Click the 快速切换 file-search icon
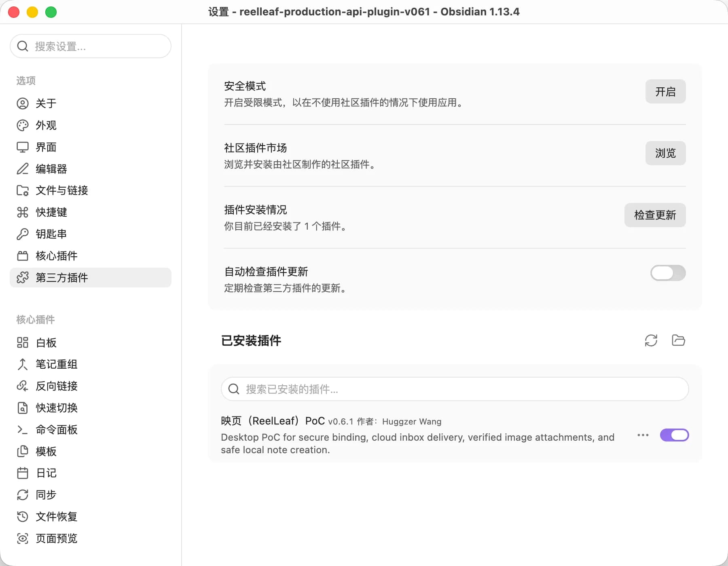The width and height of the screenshot is (728, 566). (23, 408)
